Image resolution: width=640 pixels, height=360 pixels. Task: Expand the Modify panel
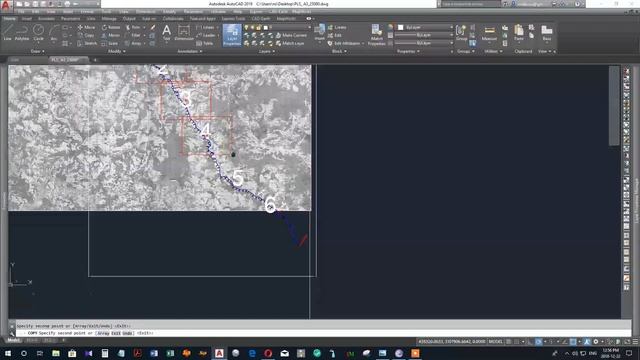tap(116, 51)
